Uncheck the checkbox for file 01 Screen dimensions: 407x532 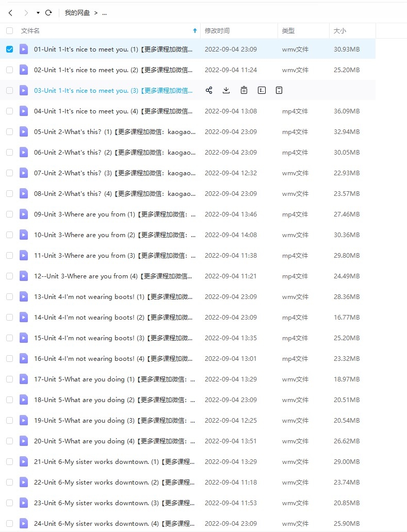(9, 49)
